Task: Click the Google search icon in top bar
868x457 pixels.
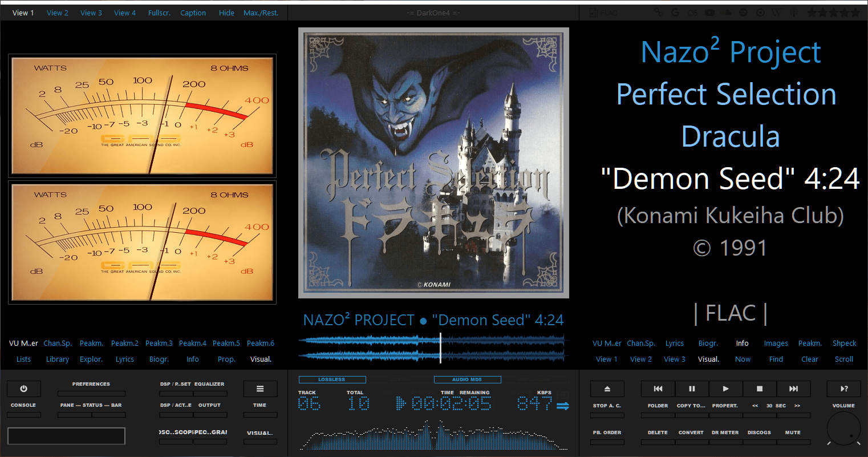Action: click(x=675, y=13)
